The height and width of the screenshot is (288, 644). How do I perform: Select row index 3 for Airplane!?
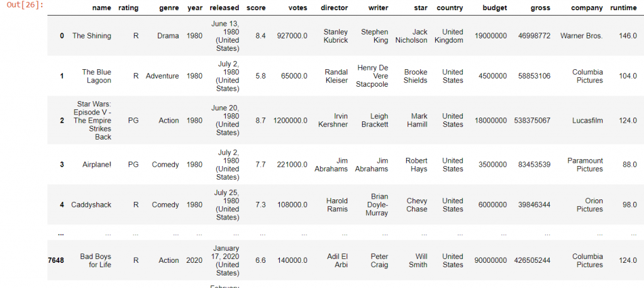(x=62, y=165)
